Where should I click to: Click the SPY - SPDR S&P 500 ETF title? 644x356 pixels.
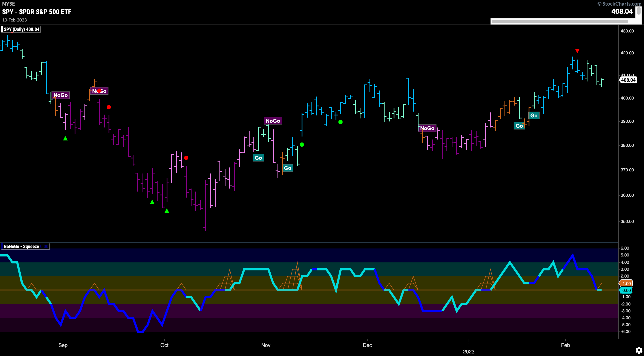click(x=37, y=12)
